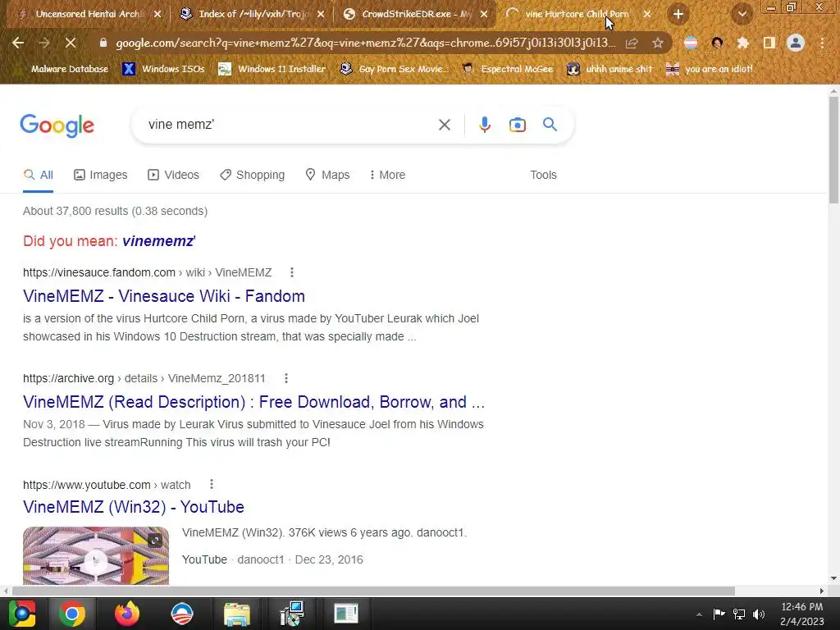Play the VineMEMZ YouTube video thumbnail
Screen dimensions: 840x630
tap(96, 556)
